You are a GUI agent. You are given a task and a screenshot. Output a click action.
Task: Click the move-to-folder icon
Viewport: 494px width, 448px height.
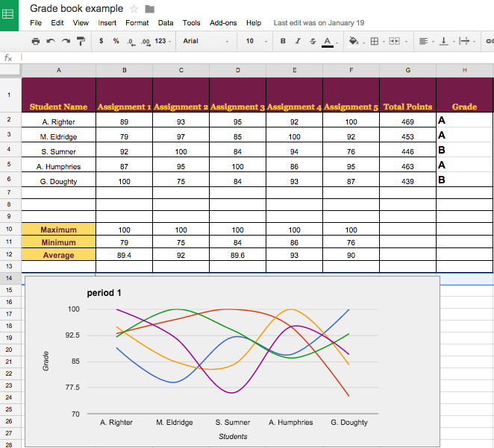(x=150, y=9)
